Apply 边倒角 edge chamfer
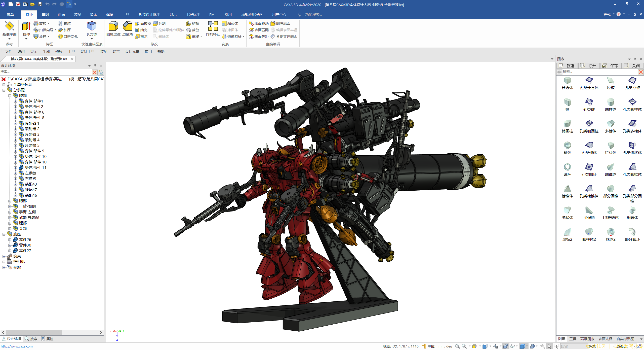Viewport: 644px width, 350px height. click(127, 28)
